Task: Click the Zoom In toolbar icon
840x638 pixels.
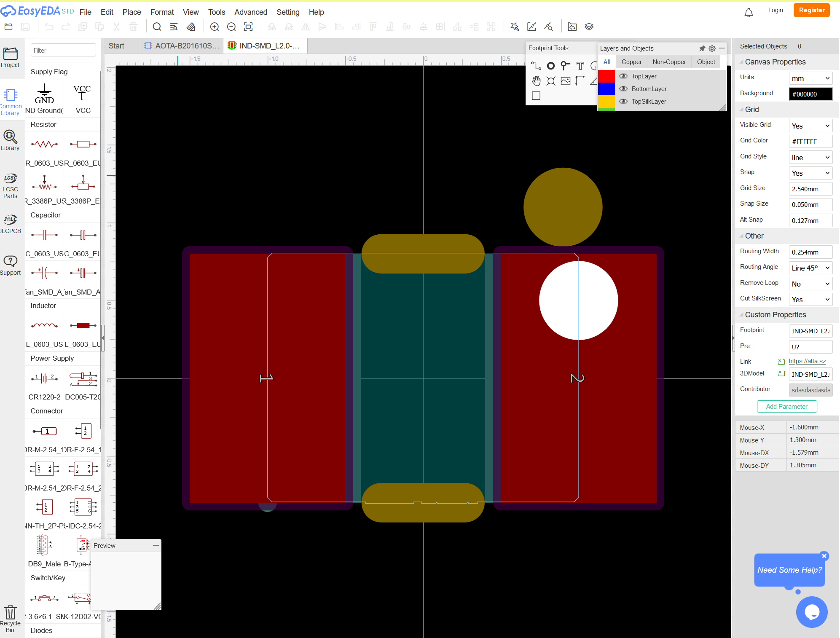Action: 215,27
